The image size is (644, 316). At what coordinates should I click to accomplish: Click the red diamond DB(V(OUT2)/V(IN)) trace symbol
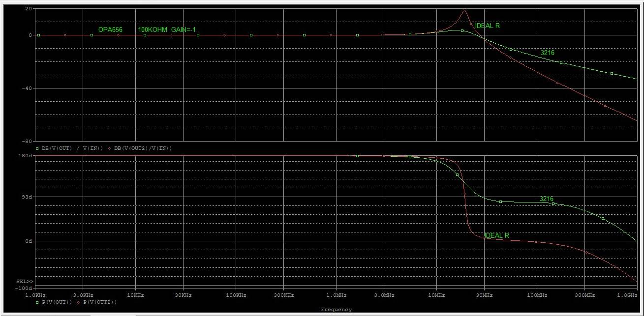110,148
